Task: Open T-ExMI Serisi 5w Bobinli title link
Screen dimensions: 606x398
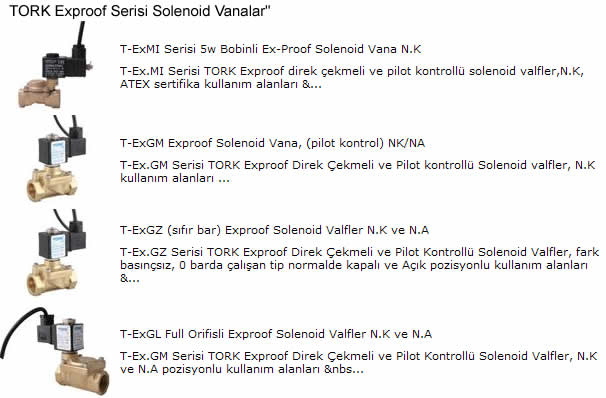Action: coord(270,49)
